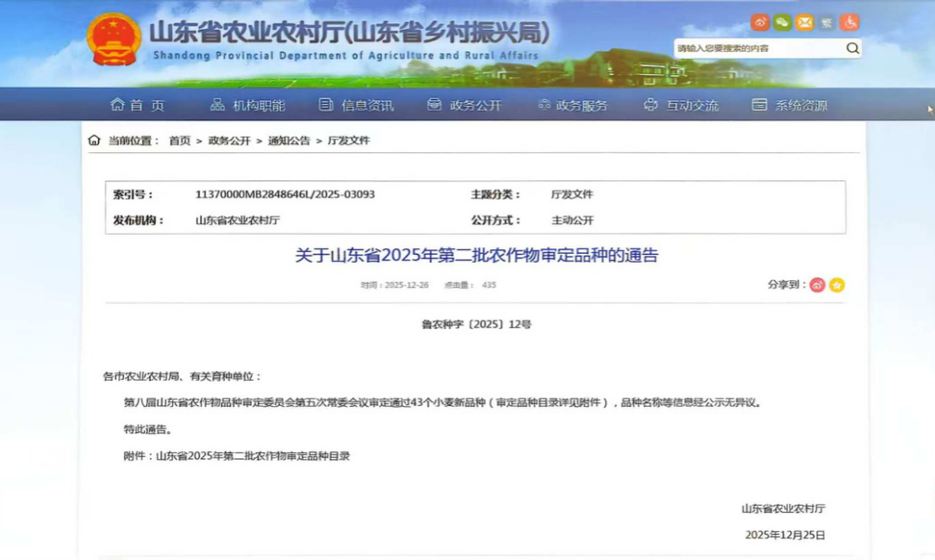Click the 通知公告 breadcrumb link
This screenshot has height=560, width=935.
click(x=288, y=140)
